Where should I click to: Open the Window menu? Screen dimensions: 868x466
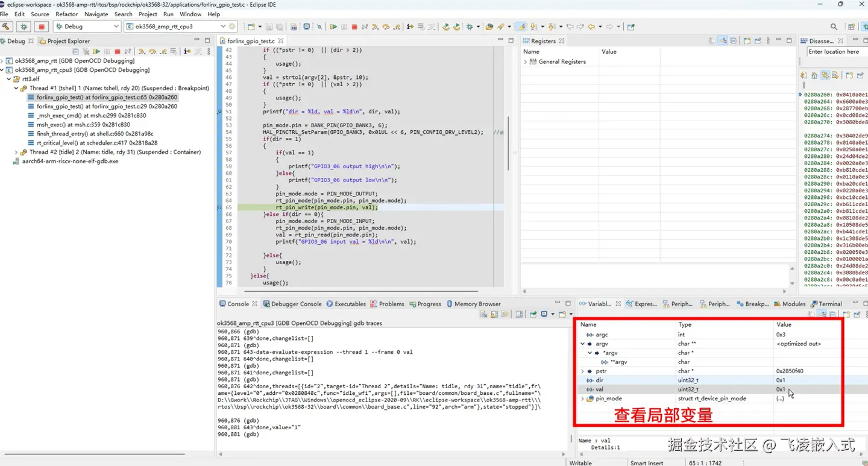190,14
